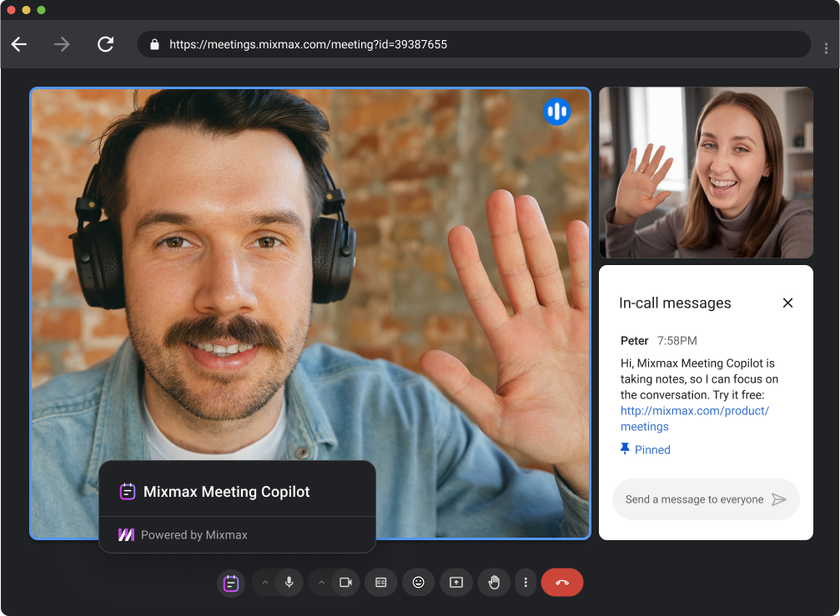The width and height of the screenshot is (840, 616).
Task: Toggle the Mixmax Meeting Copilot toolbar button
Action: (x=231, y=583)
